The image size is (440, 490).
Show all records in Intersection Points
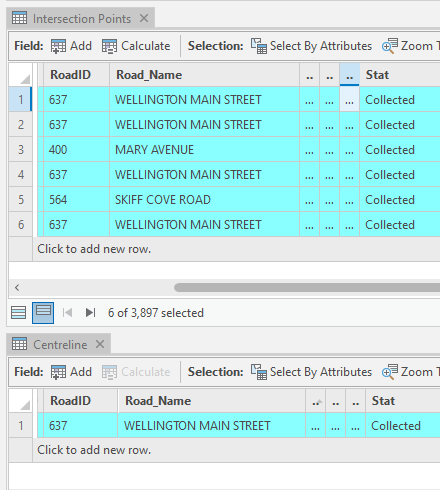(18, 313)
